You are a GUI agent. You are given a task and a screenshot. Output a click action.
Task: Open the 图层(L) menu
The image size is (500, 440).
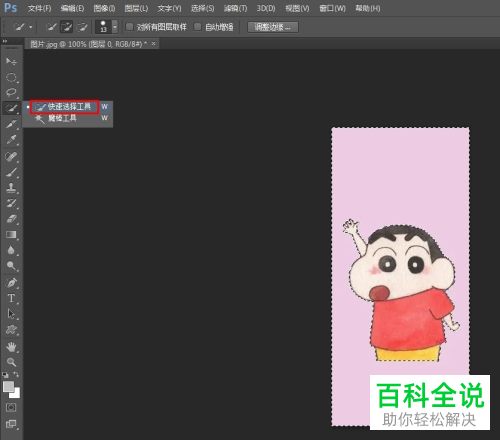tap(136, 8)
